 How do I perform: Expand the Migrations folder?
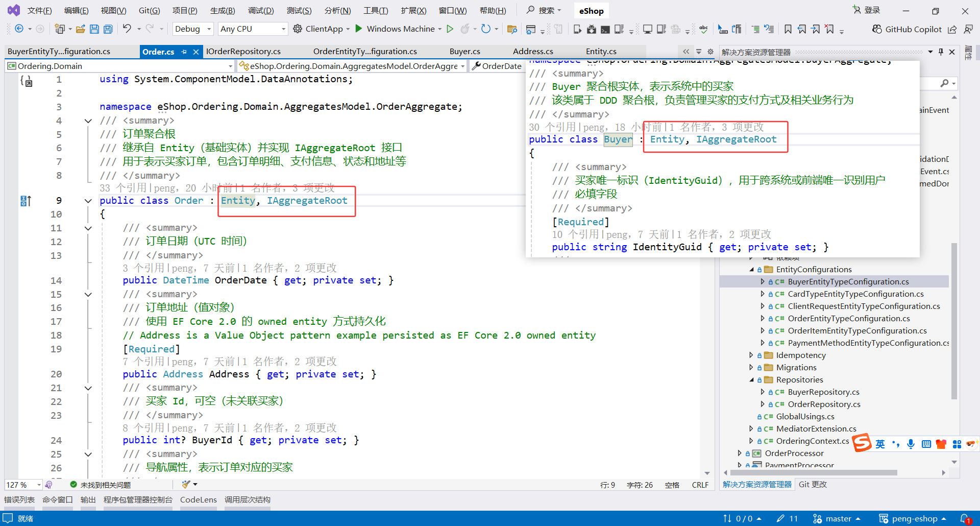coord(751,368)
